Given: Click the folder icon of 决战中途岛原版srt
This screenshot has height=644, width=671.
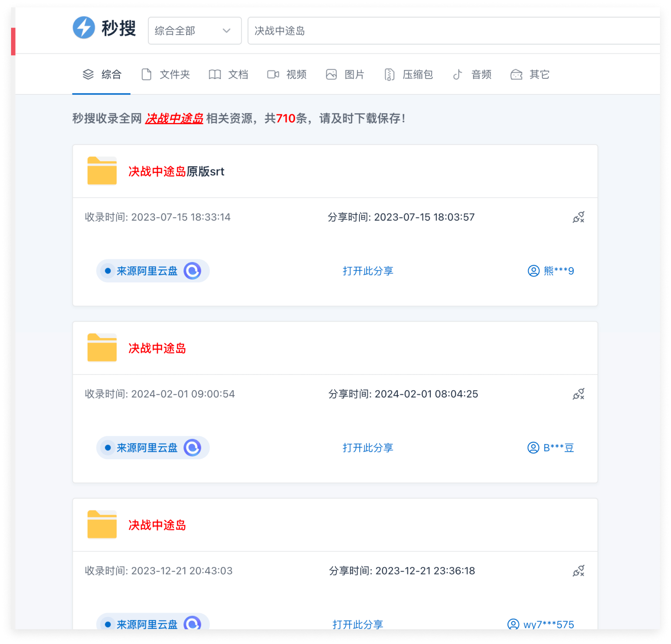Looking at the screenshot, I should click(x=102, y=171).
